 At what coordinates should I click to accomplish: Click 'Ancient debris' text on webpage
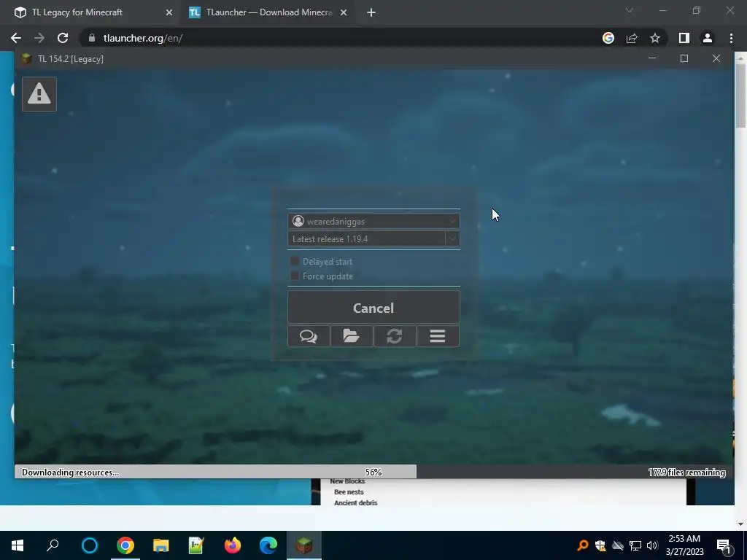(x=355, y=503)
